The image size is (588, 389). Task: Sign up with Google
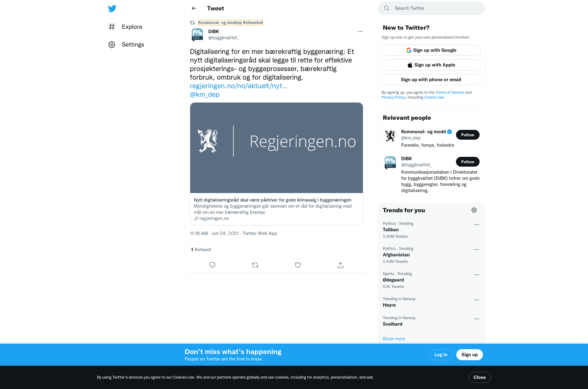(431, 50)
